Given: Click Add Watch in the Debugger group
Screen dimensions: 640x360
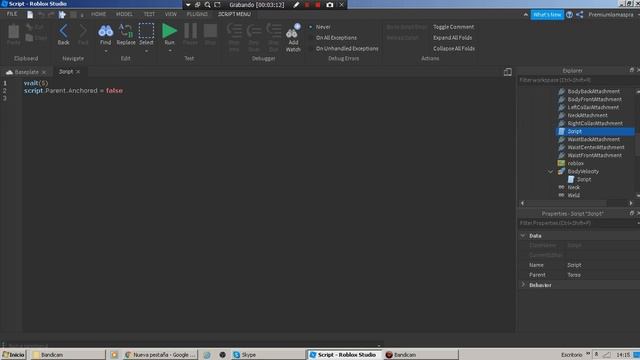Looking at the screenshot, I should [293, 38].
